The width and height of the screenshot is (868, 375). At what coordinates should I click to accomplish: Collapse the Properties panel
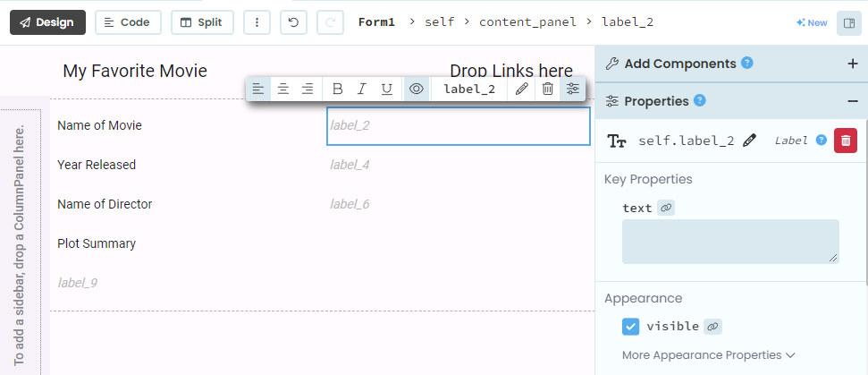(852, 101)
